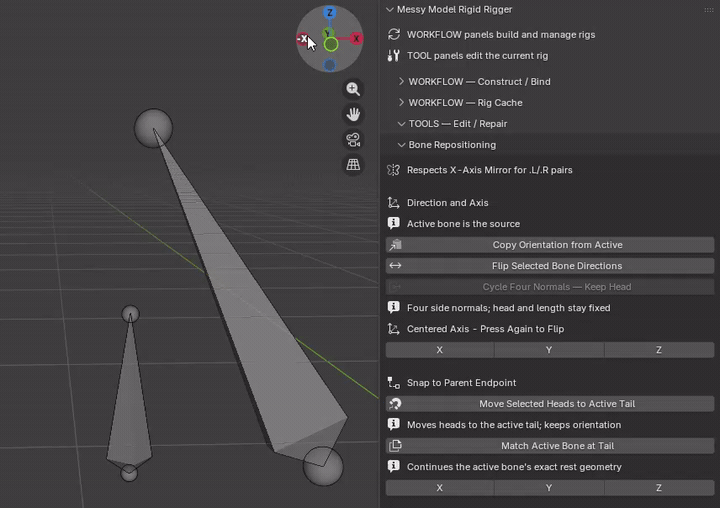Click the Centered Axis Y button

pos(549,350)
